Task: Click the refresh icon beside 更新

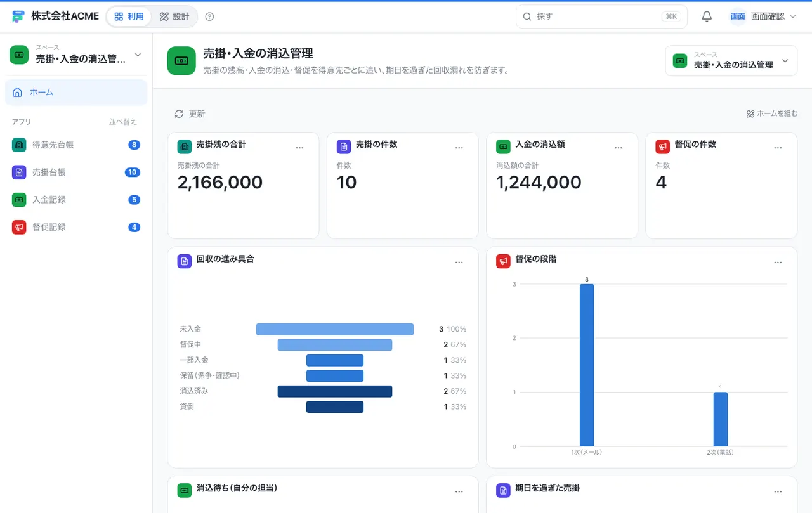Action: [179, 114]
